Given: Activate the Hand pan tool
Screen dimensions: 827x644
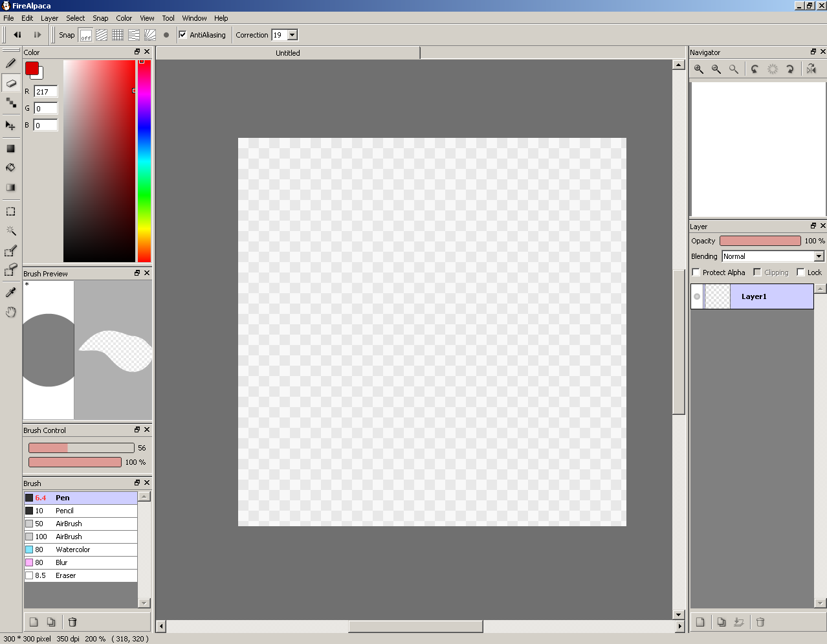Looking at the screenshot, I should coord(11,313).
